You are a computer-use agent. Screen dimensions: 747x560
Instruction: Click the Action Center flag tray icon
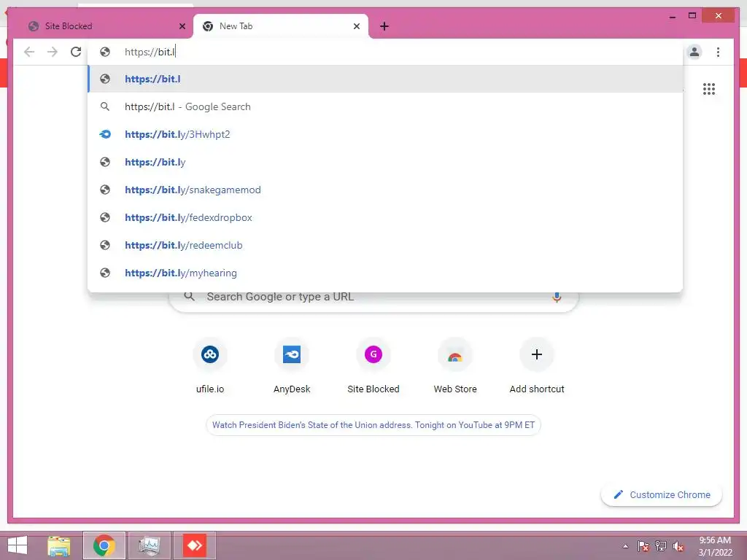[643, 546]
